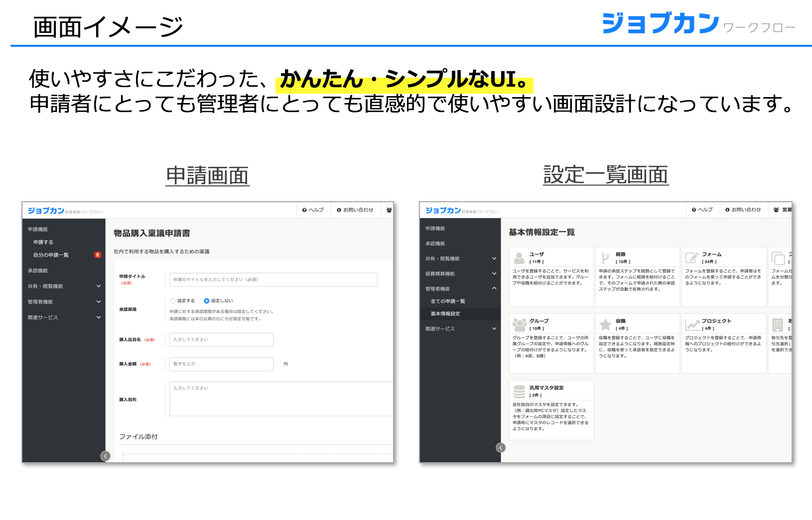Click the グループ people icon

[520, 325]
